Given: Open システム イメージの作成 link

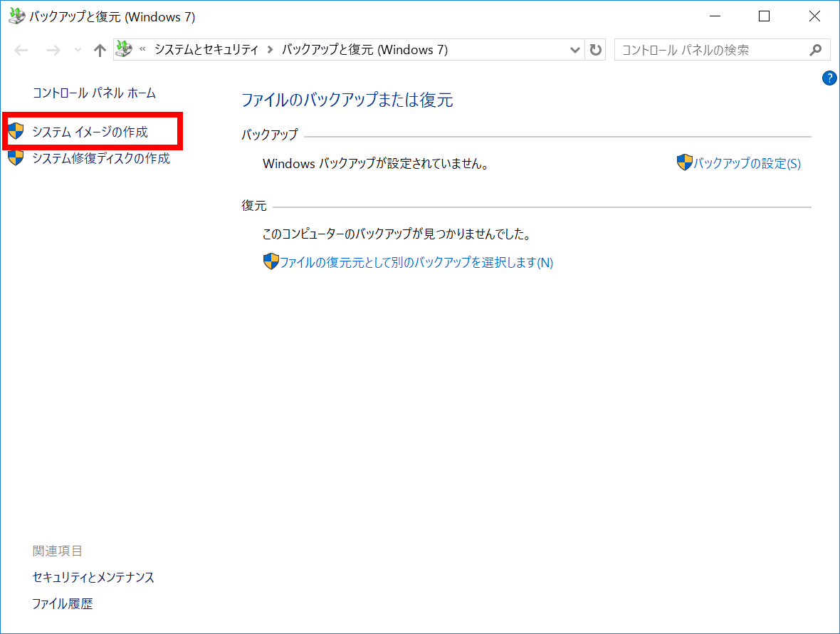Looking at the screenshot, I should coord(90,132).
